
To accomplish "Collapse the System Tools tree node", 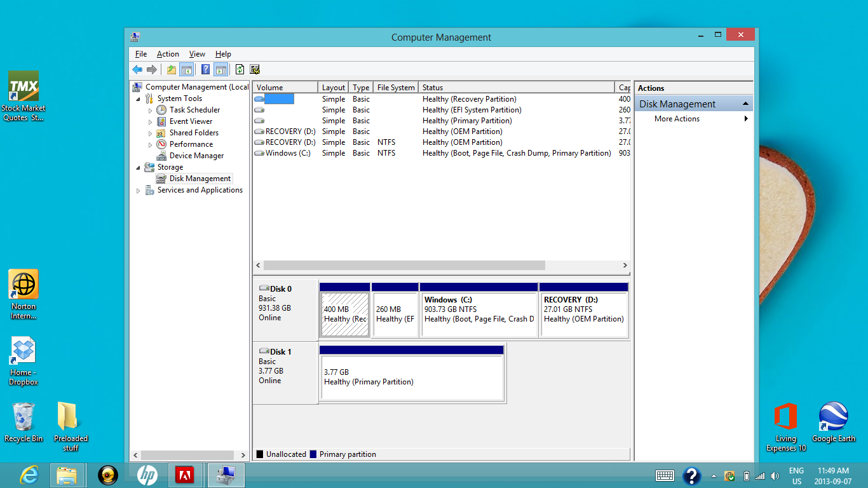I will click(x=138, y=99).
